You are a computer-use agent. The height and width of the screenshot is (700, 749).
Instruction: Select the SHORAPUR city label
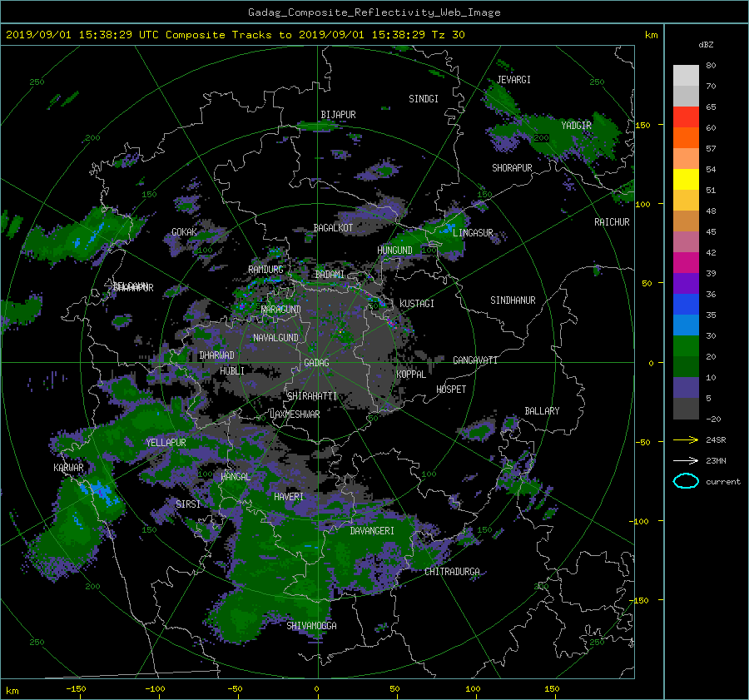(x=512, y=168)
